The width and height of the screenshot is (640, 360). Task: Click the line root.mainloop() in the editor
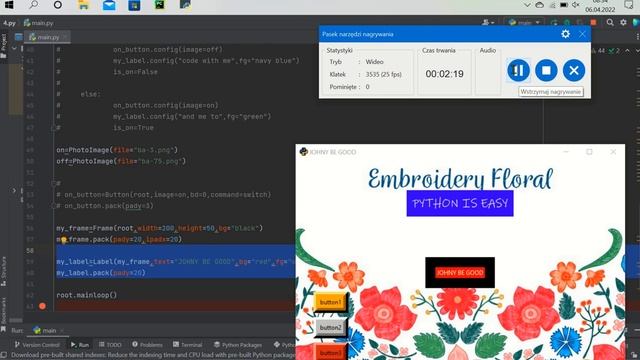point(87,295)
